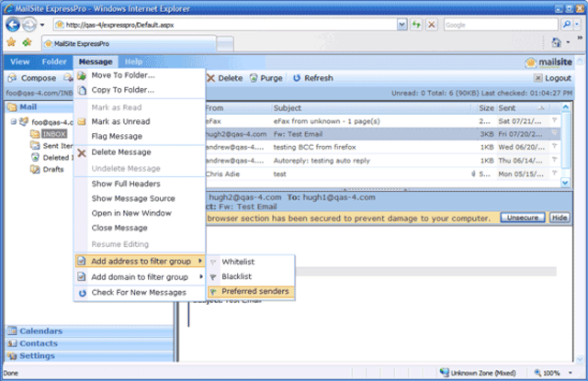Sort messages by Sent column header
Screen dimensions: 588x381
tap(523, 108)
